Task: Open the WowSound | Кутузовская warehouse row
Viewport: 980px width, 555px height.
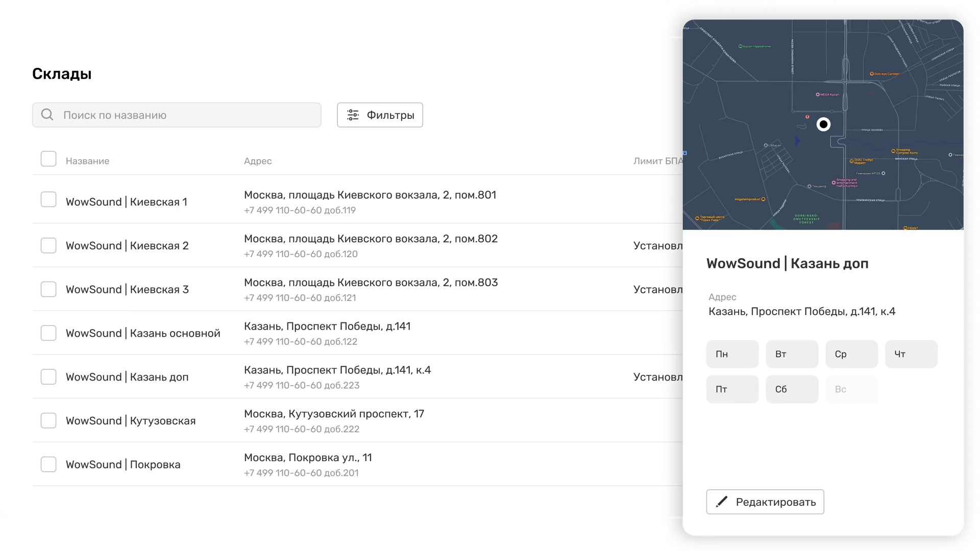Action: [131, 421]
